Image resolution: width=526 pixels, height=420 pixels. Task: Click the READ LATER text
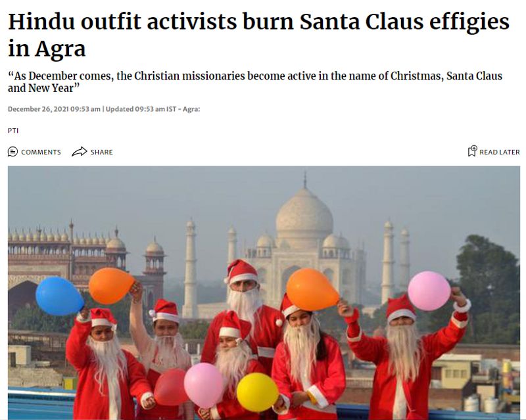pos(500,152)
